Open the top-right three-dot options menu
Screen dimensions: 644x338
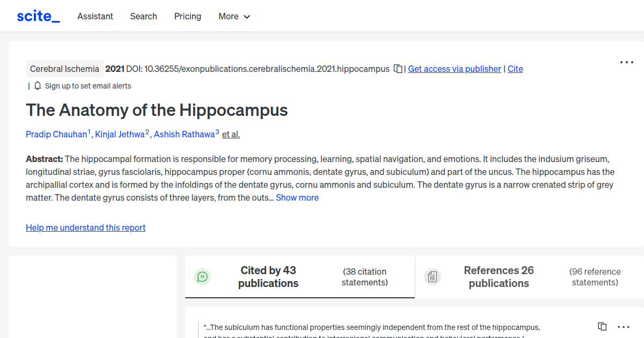tap(626, 62)
